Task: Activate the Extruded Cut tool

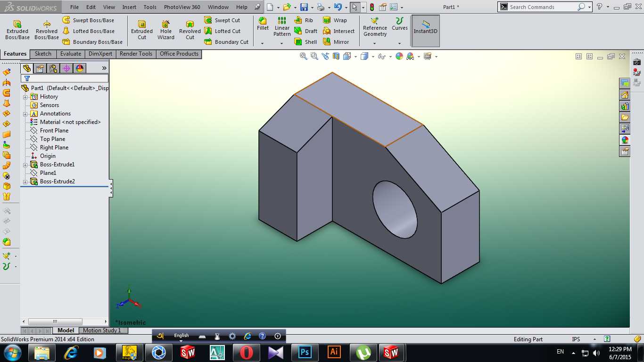Action: click(142, 30)
